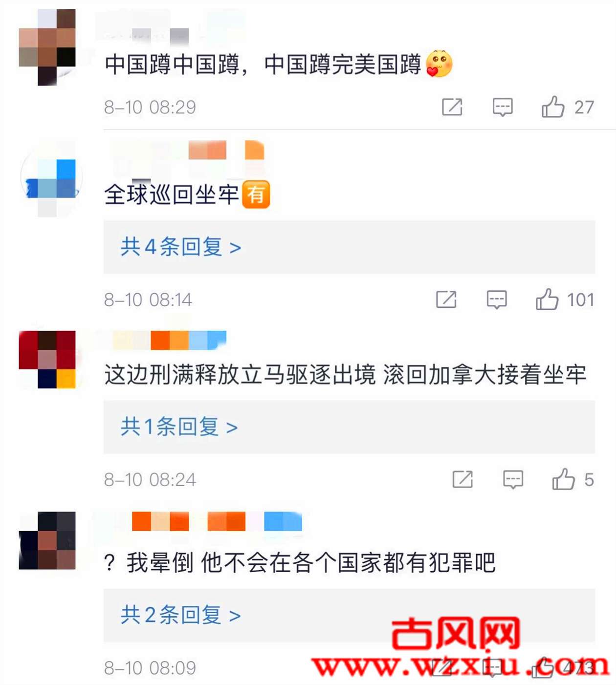Select comment text 他不会在各个国家都有犯罪吧
Viewport: 616px width, 685px height.
(x=348, y=563)
